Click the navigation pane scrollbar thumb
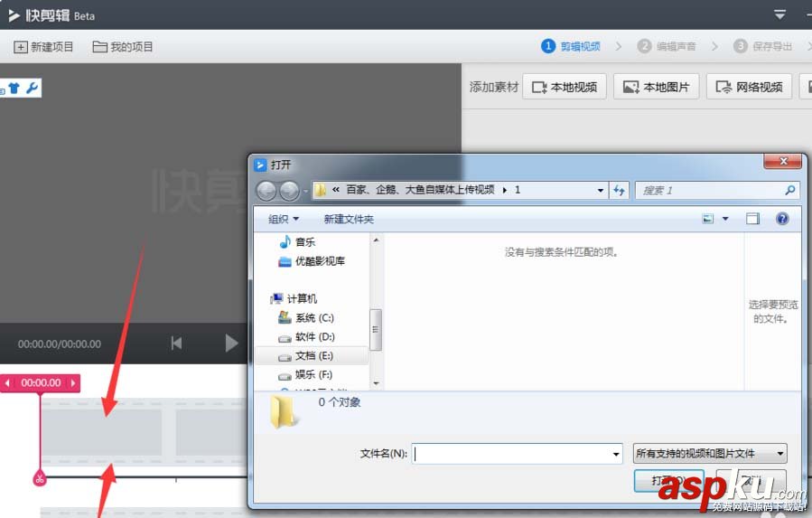The width and height of the screenshot is (812, 518). [x=376, y=330]
